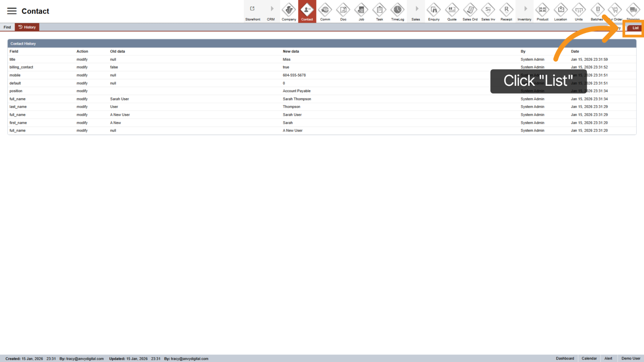The width and height of the screenshot is (644, 362).
Task: Open the Quote module icon
Action: (x=452, y=10)
